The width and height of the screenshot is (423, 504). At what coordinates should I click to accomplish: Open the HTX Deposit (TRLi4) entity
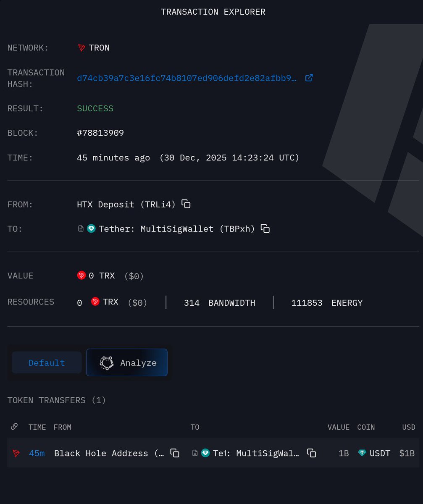point(126,205)
